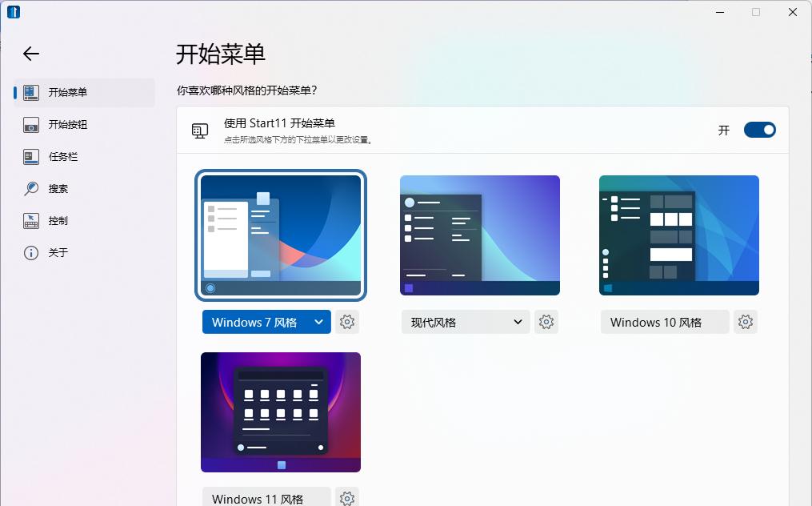Show the 关于 page

[x=85, y=253]
